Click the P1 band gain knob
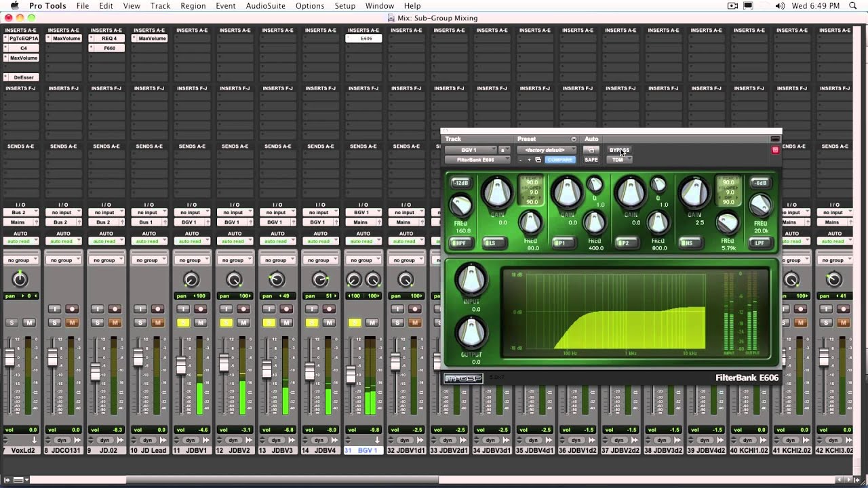Screen dimensions: 868x488 coord(567,193)
